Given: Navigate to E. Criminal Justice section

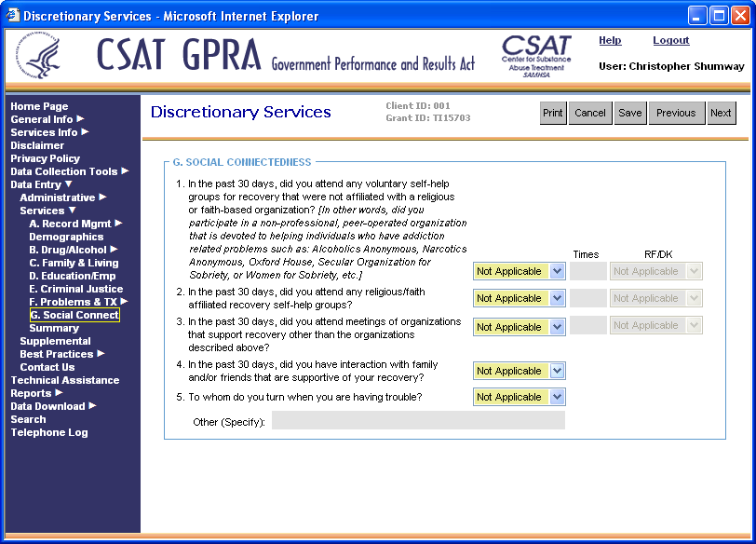Looking at the screenshot, I should tap(75, 289).
